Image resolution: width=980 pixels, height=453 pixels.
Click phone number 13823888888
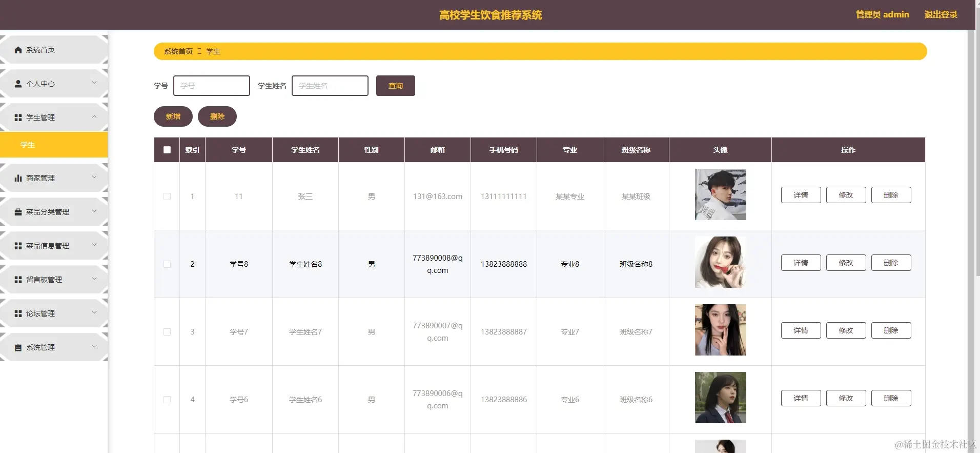[504, 264]
